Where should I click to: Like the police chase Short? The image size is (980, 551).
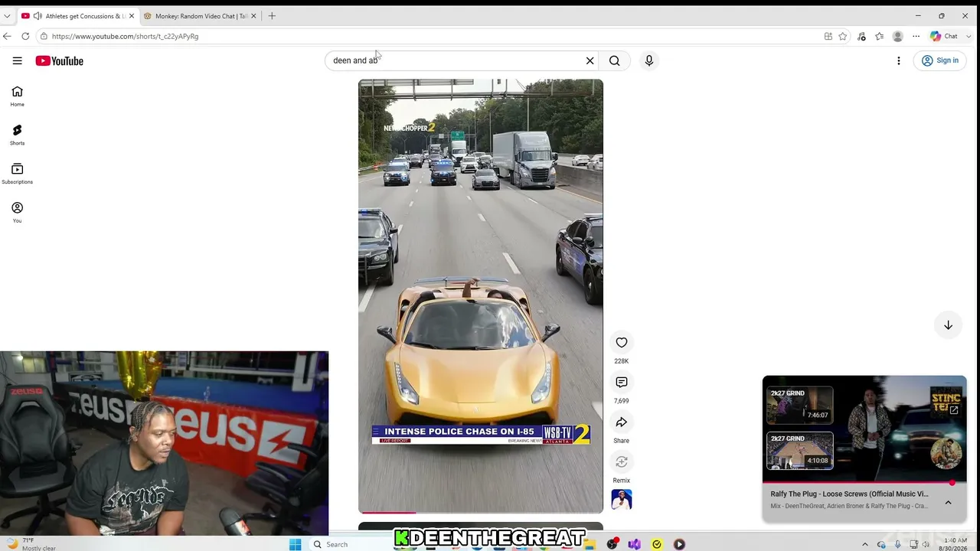point(621,343)
